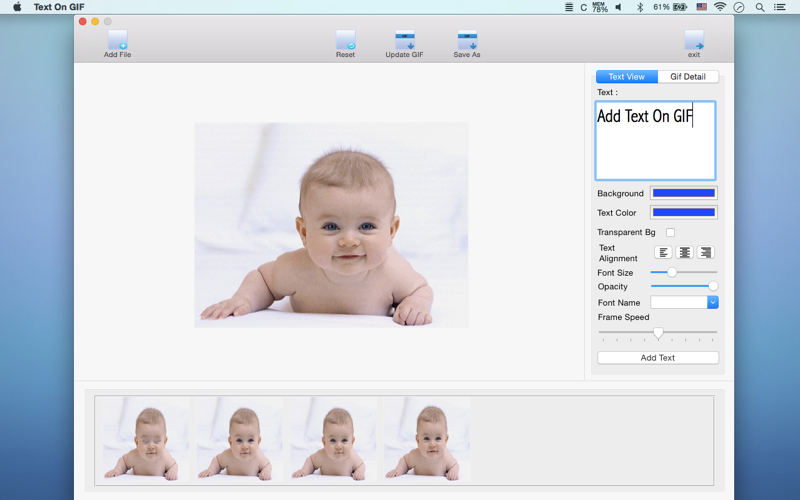Click the Reset toolbar icon
Screen dimensions: 800x500
[345, 40]
